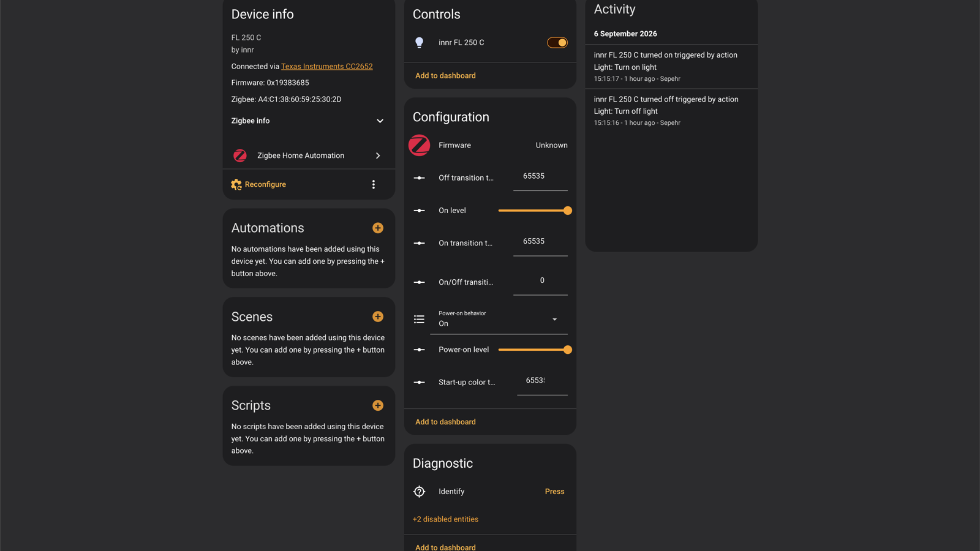This screenshot has width=980, height=551.
Task: Add Controls entities to dashboard
Action: (445, 76)
